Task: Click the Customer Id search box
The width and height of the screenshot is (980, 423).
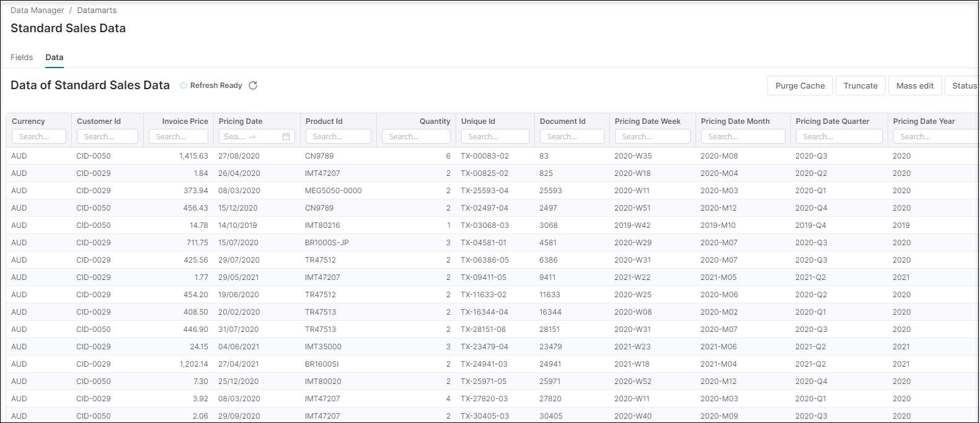Action: (x=107, y=137)
